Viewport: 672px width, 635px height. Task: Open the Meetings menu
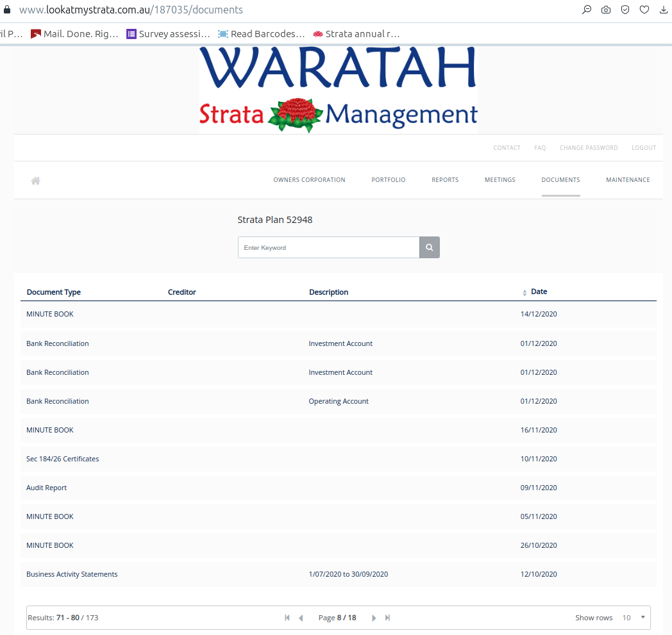pos(500,180)
